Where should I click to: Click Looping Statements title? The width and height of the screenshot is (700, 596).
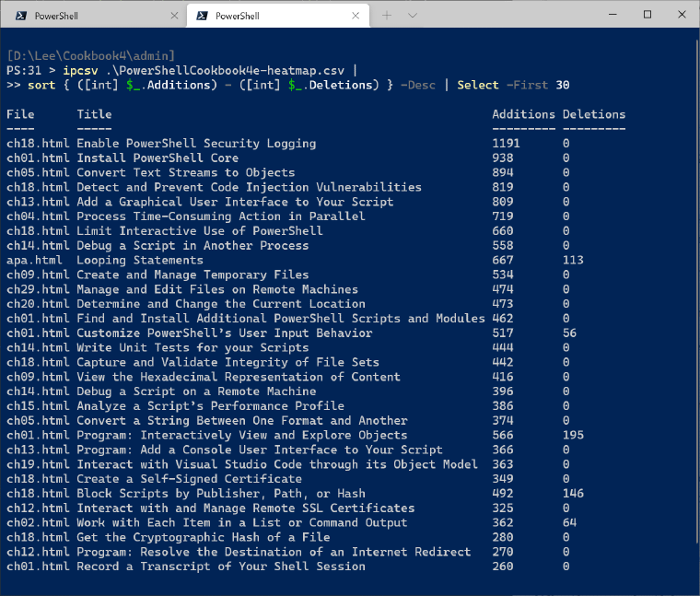[x=140, y=260]
